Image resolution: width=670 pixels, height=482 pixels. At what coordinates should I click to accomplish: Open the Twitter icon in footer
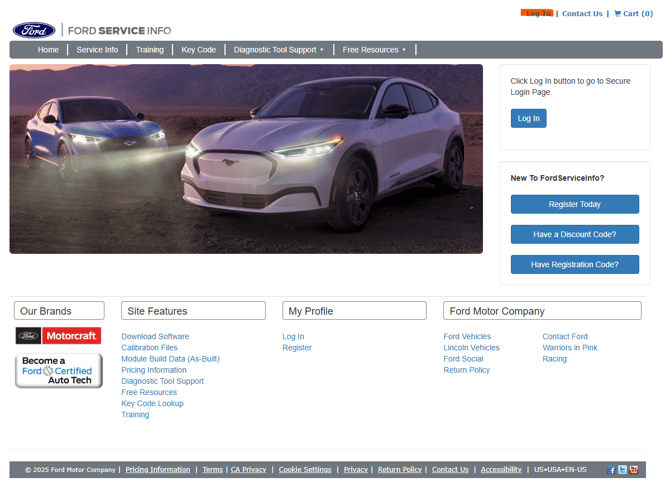pyautogui.click(x=623, y=470)
